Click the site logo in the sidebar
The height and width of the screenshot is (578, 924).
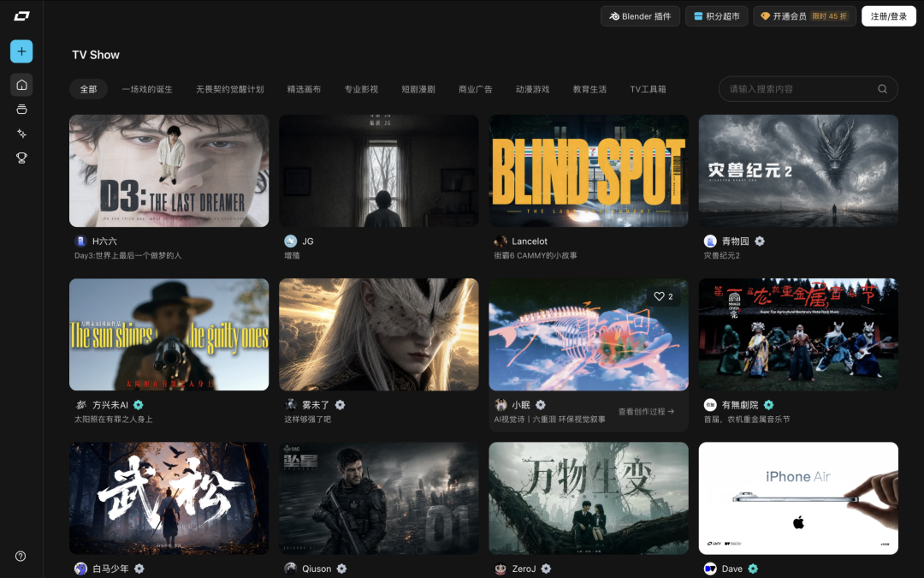(21, 16)
